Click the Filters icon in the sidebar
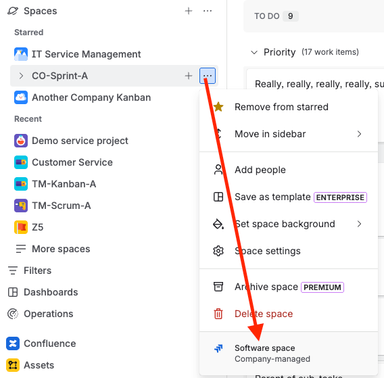 click(13, 271)
